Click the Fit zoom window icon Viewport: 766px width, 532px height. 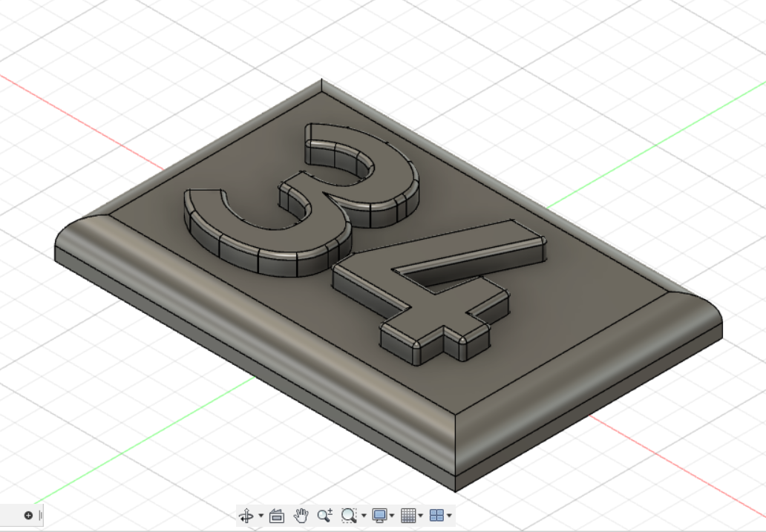click(349, 515)
